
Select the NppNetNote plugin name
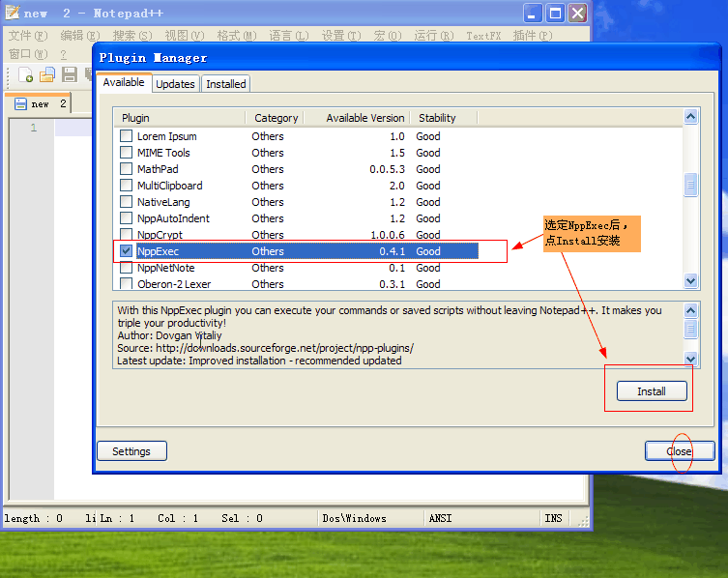click(x=165, y=268)
